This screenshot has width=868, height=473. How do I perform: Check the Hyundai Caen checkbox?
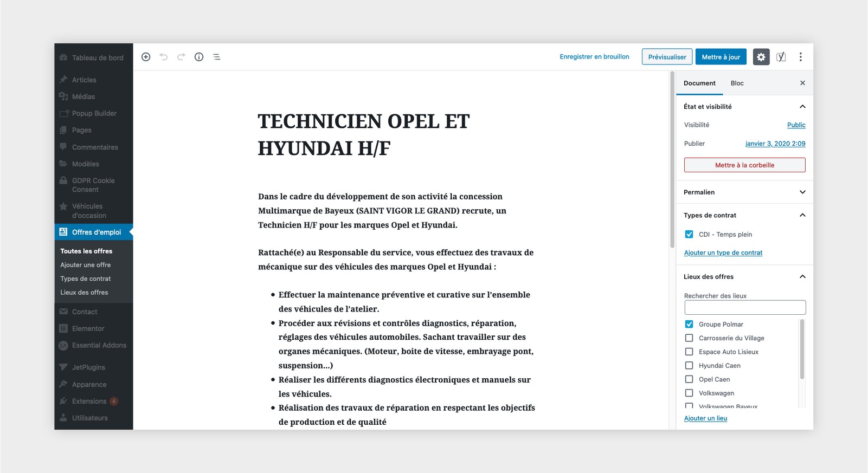coord(689,366)
